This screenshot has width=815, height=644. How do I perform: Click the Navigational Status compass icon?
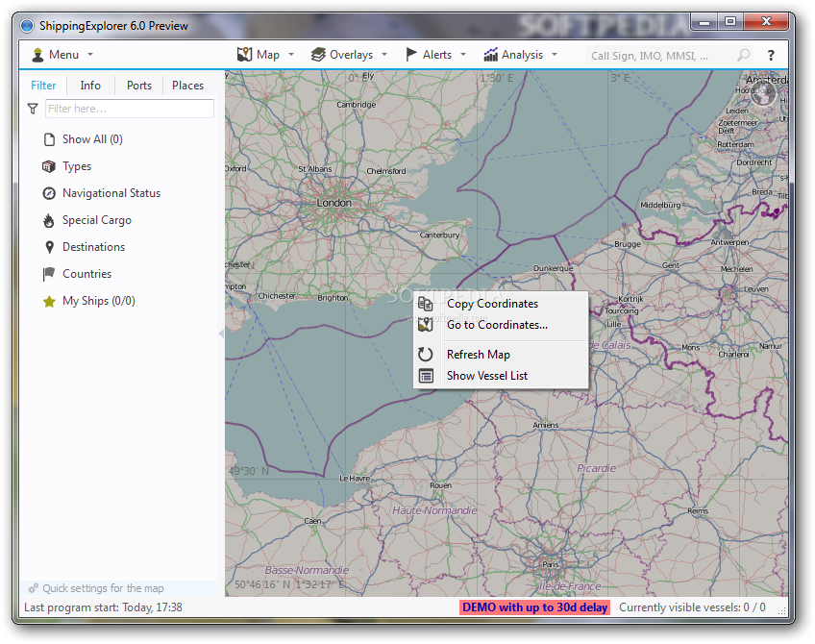click(49, 193)
